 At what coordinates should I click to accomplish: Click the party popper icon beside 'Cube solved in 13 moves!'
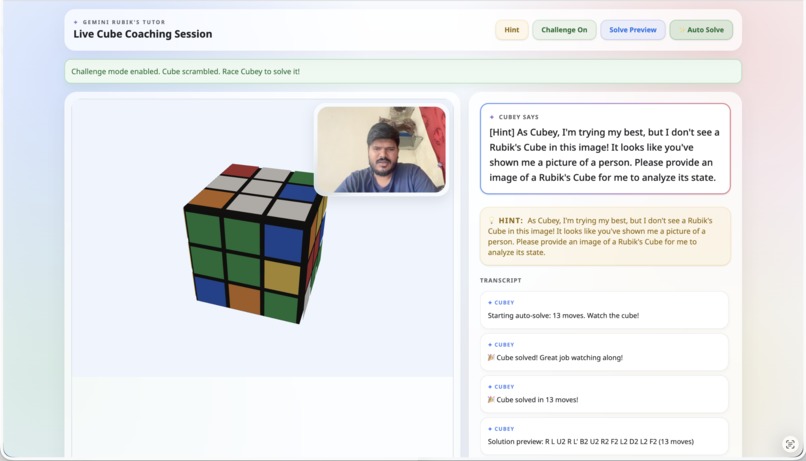pyautogui.click(x=491, y=399)
